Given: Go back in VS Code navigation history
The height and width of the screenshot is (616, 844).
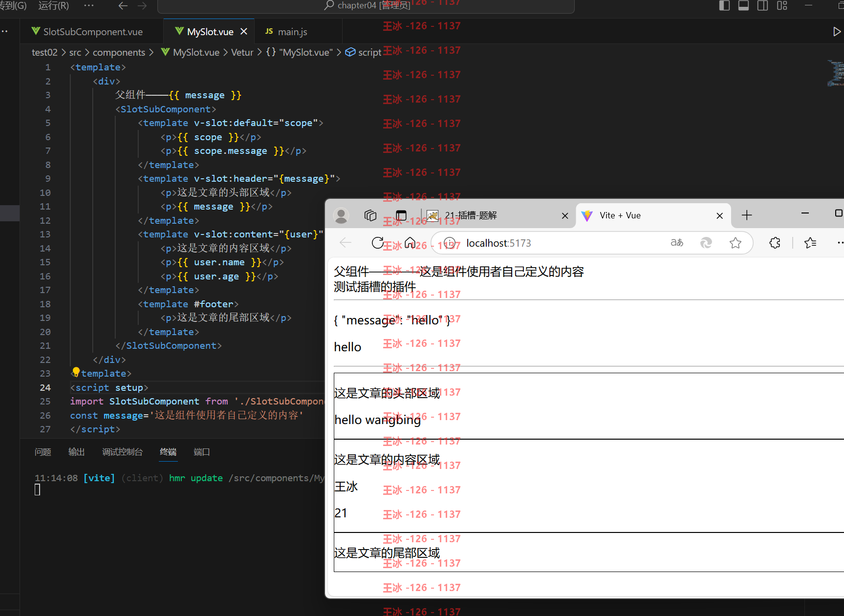Looking at the screenshot, I should [123, 6].
